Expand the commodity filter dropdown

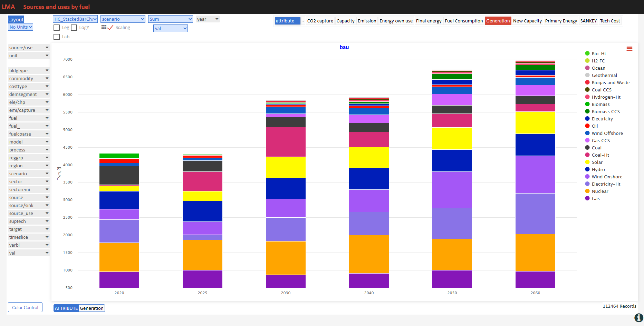tap(29, 78)
